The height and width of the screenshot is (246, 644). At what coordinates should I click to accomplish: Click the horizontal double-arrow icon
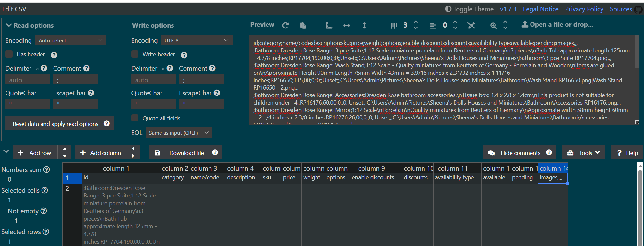(x=347, y=25)
